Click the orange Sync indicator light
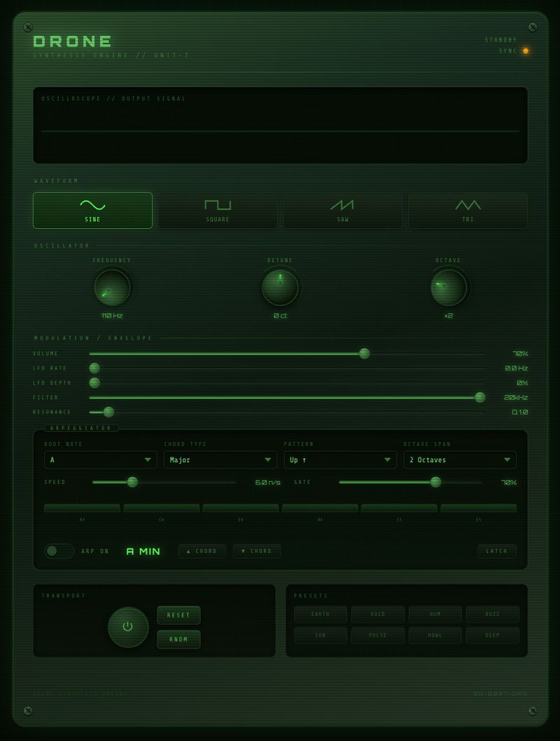 pos(526,51)
